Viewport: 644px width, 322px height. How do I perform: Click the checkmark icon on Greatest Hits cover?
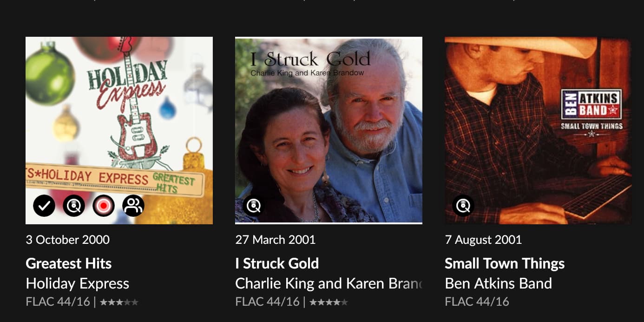(44, 206)
